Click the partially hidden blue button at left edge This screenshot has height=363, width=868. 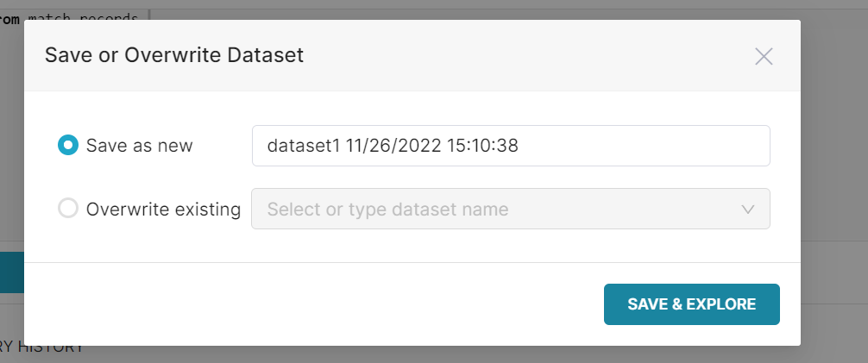(x=11, y=273)
